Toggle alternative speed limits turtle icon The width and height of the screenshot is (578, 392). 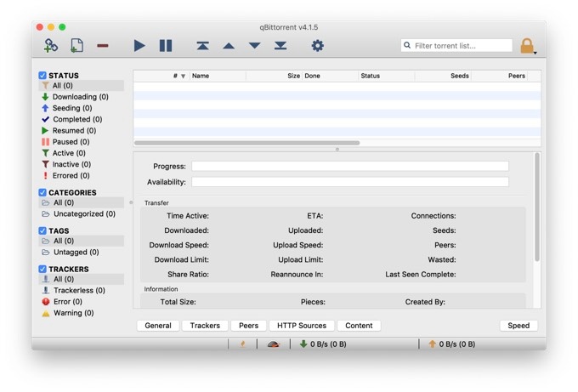(273, 344)
